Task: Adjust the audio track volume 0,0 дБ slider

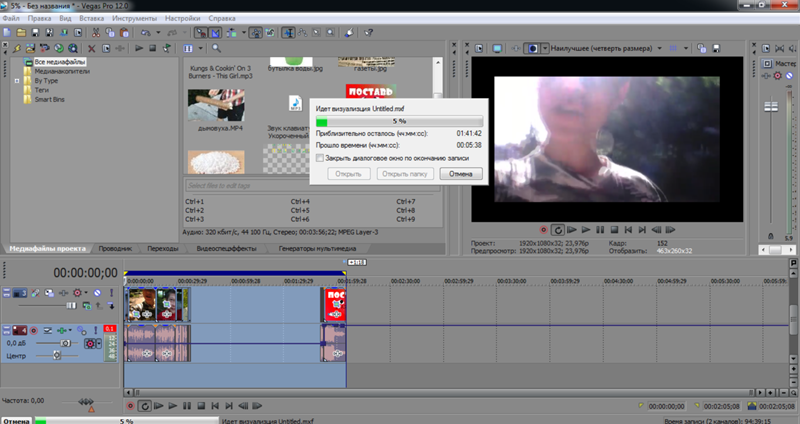Action: pyautogui.click(x=65, y=343)
